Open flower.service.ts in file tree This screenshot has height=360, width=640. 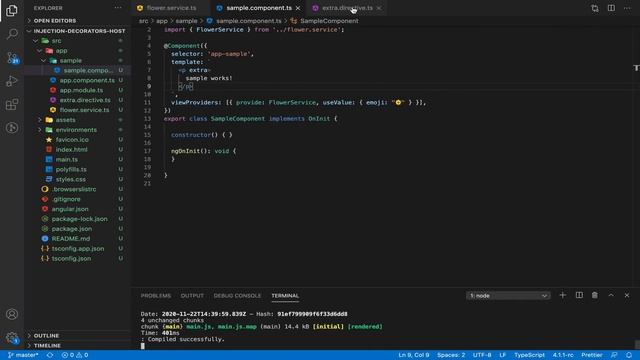click(84, 110)
